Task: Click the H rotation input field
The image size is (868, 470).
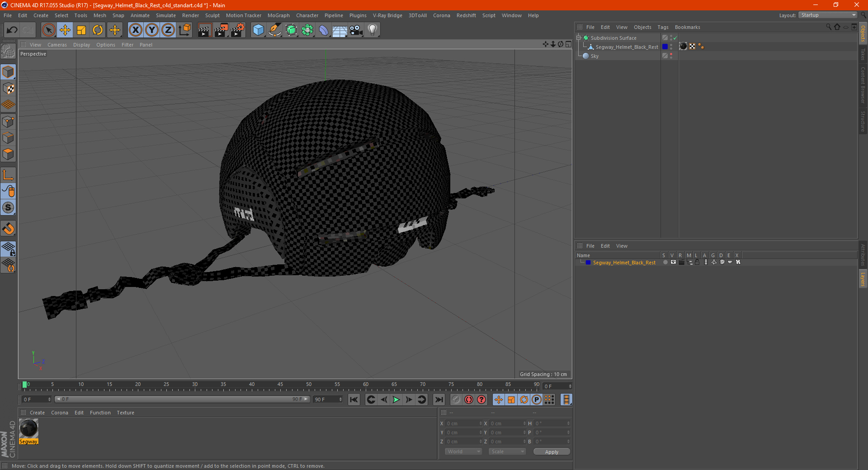Action: click(552, 423)
